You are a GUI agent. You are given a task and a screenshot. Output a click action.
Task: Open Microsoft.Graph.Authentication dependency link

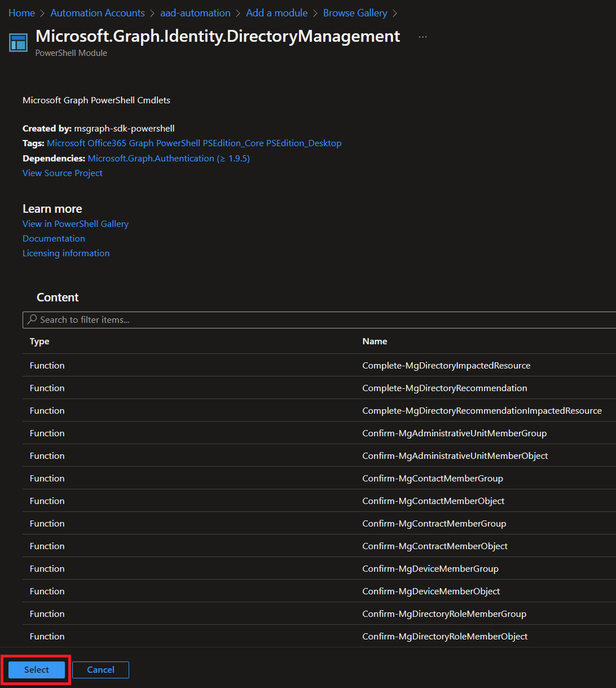168,158
